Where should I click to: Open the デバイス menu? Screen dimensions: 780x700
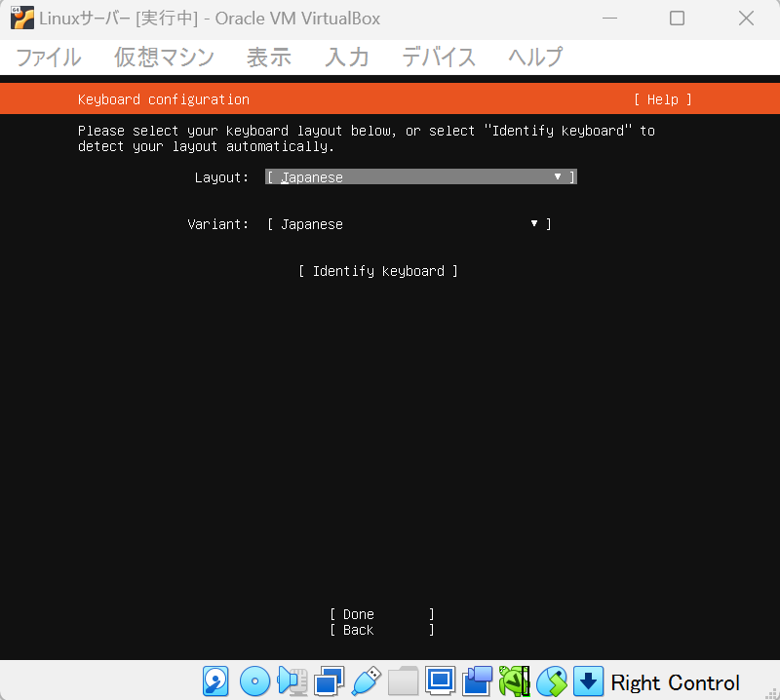coord(438,58)
